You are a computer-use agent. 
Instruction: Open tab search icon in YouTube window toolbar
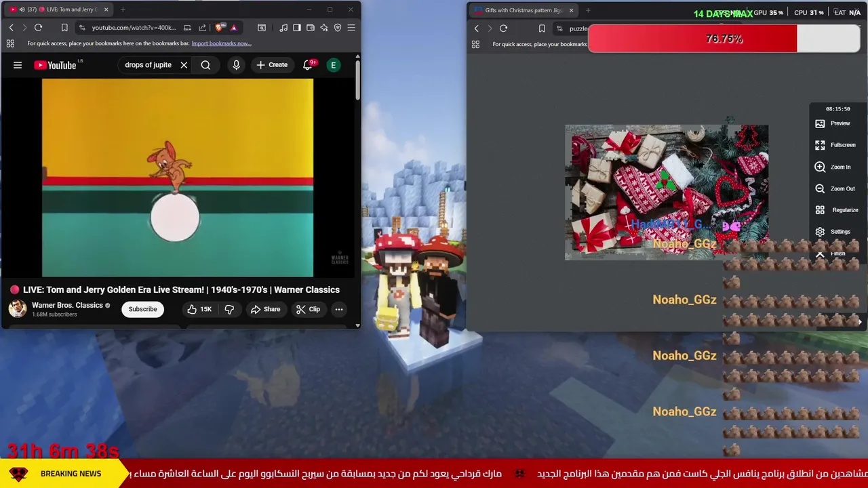(x=262, y=28)
